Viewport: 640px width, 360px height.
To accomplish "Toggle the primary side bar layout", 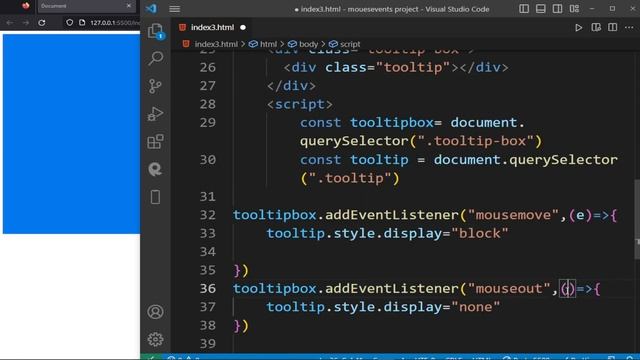I will pos(524,9).
